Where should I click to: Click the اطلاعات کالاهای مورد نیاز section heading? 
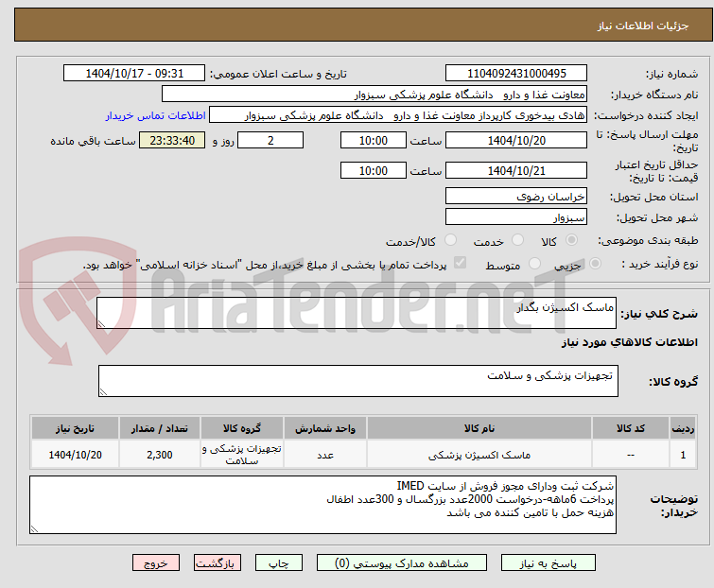click(629, 342)
